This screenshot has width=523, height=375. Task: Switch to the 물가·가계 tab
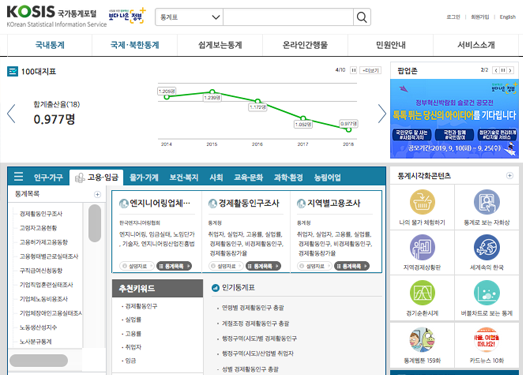(x=144, y=177)
